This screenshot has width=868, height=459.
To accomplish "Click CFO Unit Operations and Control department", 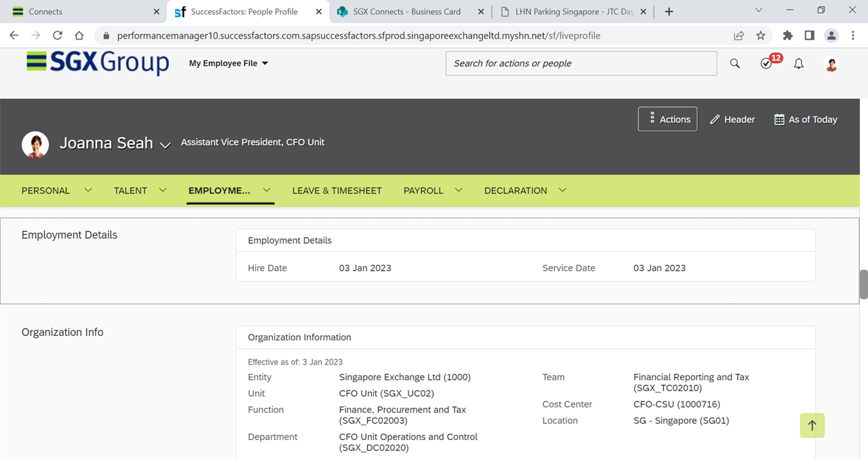I will click(409, 443).
